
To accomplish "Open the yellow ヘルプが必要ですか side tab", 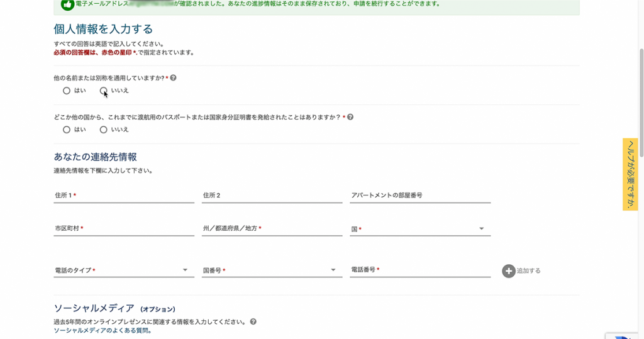I will 630,174.
